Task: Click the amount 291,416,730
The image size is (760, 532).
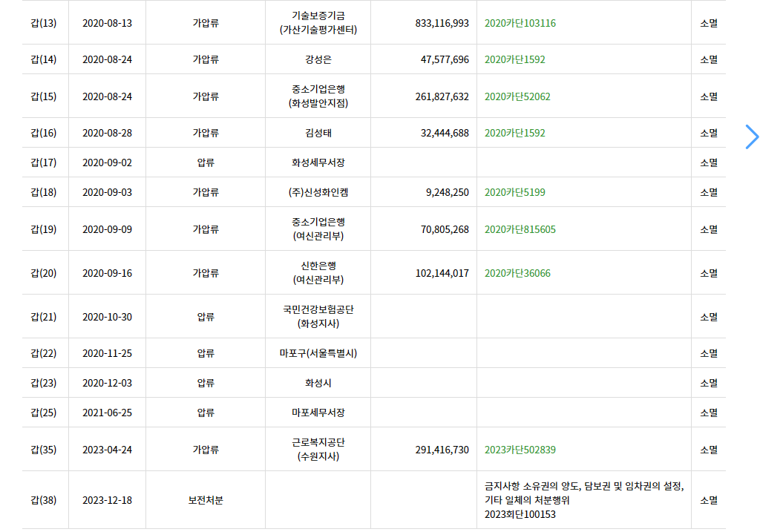Action: pyautogui.click(x=442, y=450)
